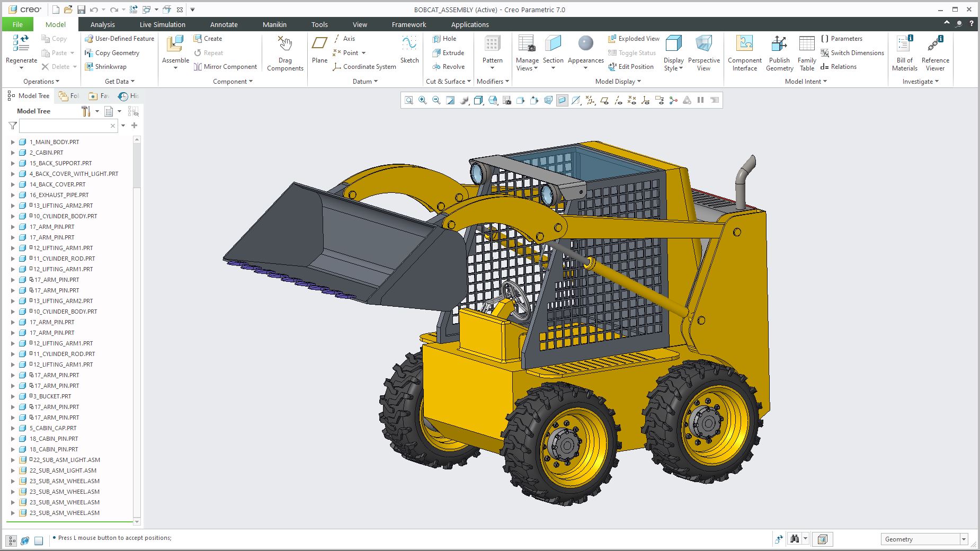Open the Display Style dropdown
This screenshot has height=551, width=980.
point(673,64)
